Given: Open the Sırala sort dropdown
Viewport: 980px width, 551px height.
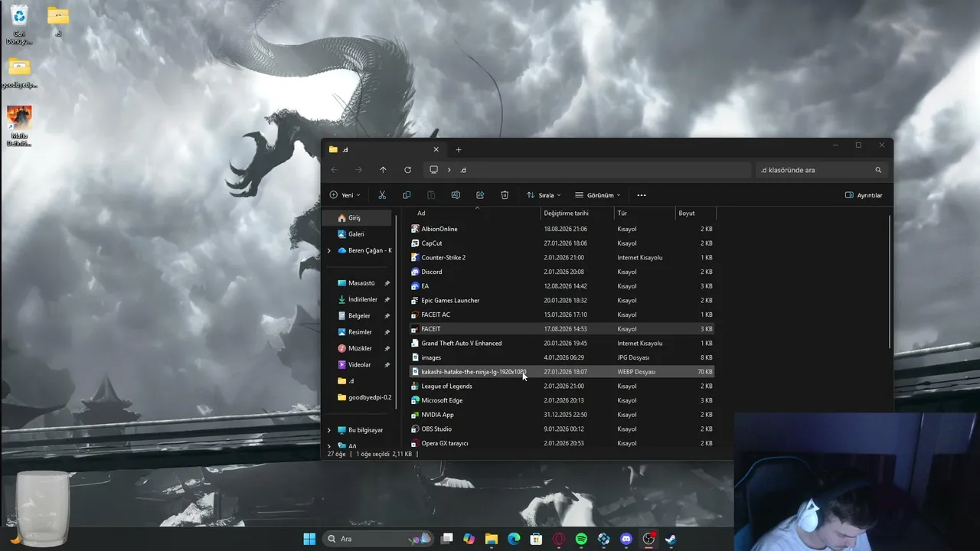Looking at the screenshot, I should coord(544,195).
